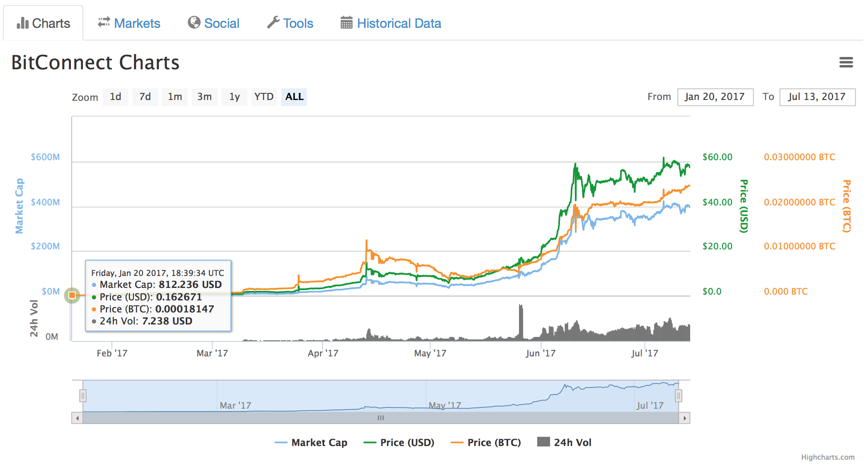Viewport: 868px width, 473px height.
Task: Select the Charts tab
Action: [x=43, y=23]
